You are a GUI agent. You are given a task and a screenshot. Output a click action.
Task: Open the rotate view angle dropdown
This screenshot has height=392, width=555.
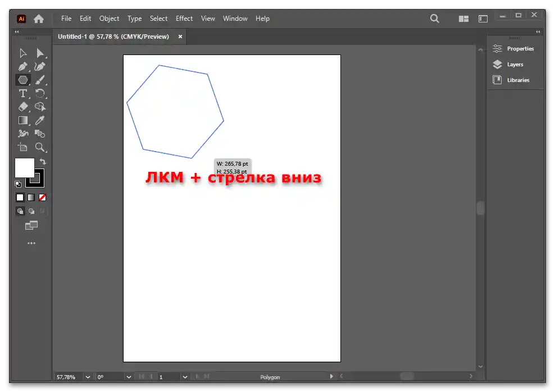tap(129, 377)
